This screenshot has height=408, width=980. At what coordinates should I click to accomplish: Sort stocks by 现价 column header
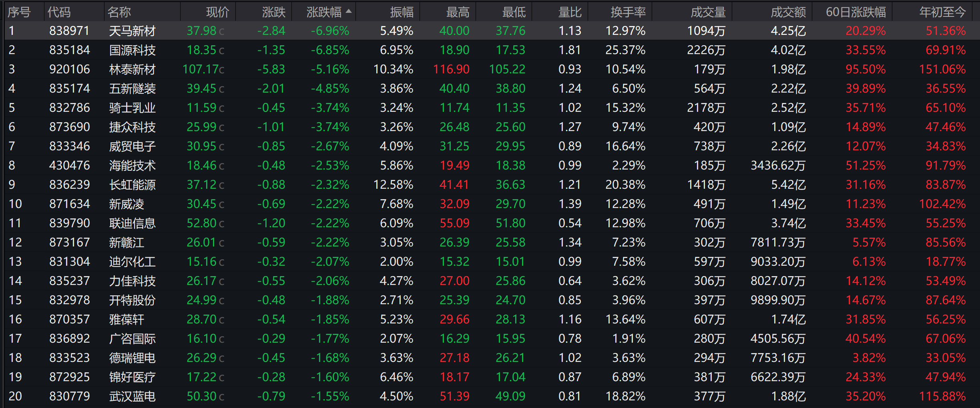(x=218, y=12)
